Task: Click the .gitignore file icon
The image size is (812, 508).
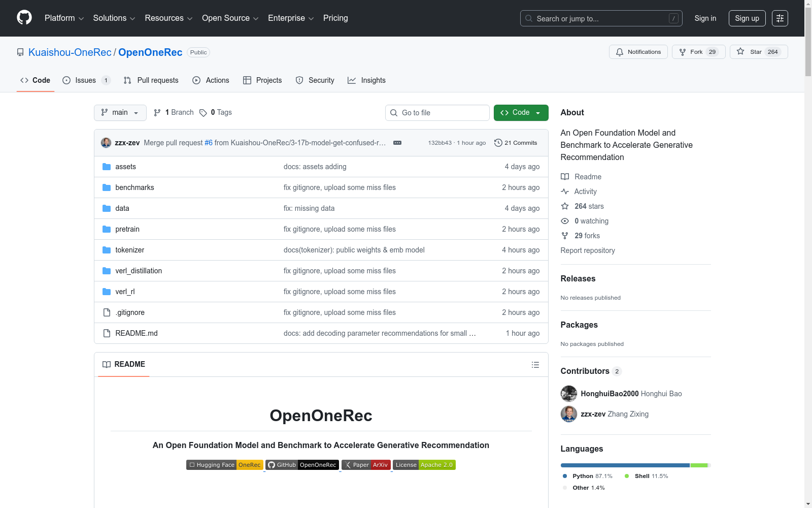Action: pos(107,312)
